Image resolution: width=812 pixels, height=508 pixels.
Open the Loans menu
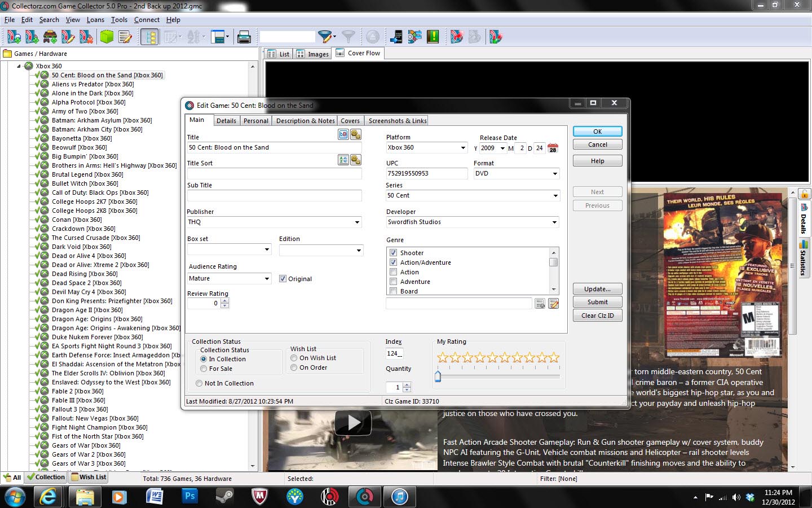click(x=95, y=20)
